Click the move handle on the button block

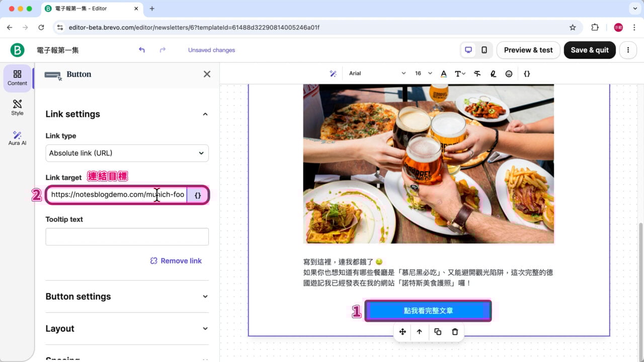pos(403,332)
